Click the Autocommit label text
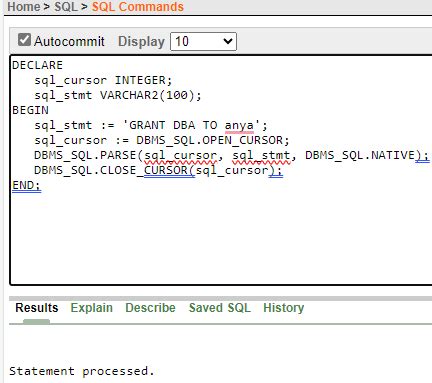432x383 pixels. 69,41
